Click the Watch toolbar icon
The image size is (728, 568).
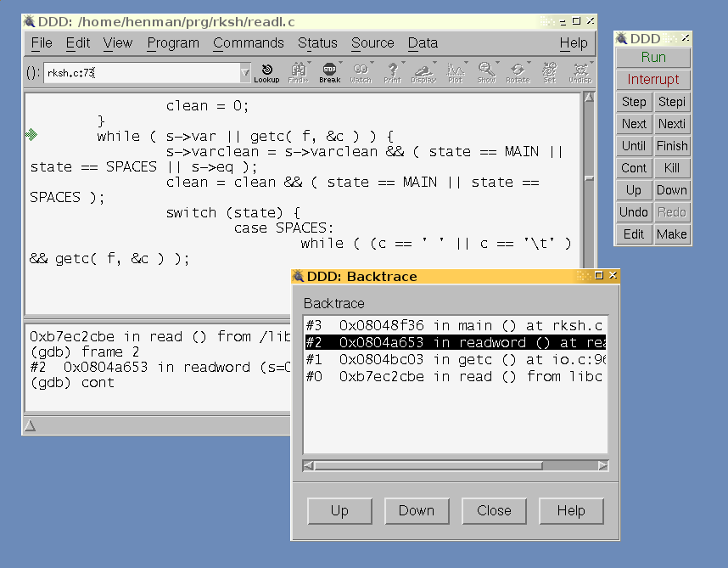(x=361, y=73)
